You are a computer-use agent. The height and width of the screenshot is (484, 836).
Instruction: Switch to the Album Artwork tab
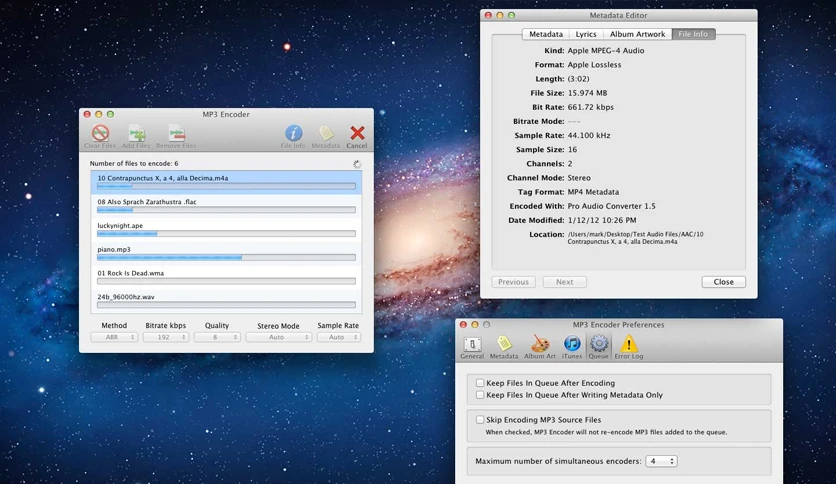(x=637, y=34)
